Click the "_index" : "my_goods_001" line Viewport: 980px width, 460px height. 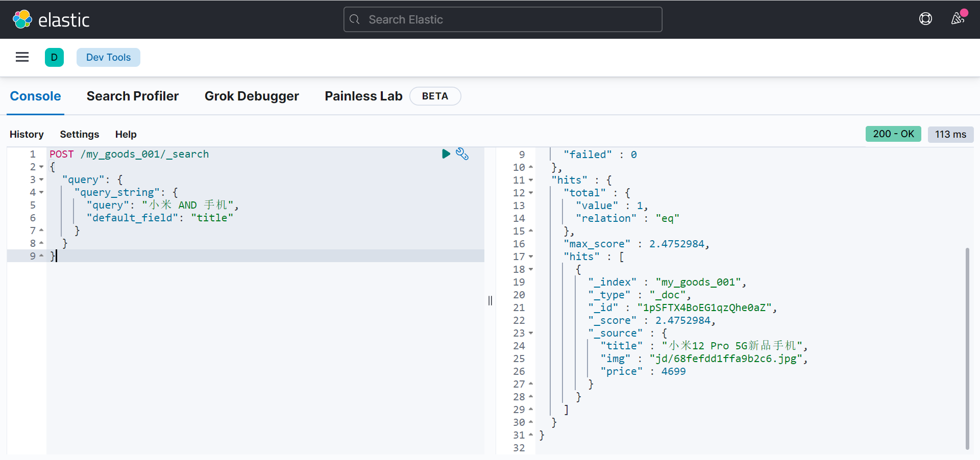[x=667, y=282]
